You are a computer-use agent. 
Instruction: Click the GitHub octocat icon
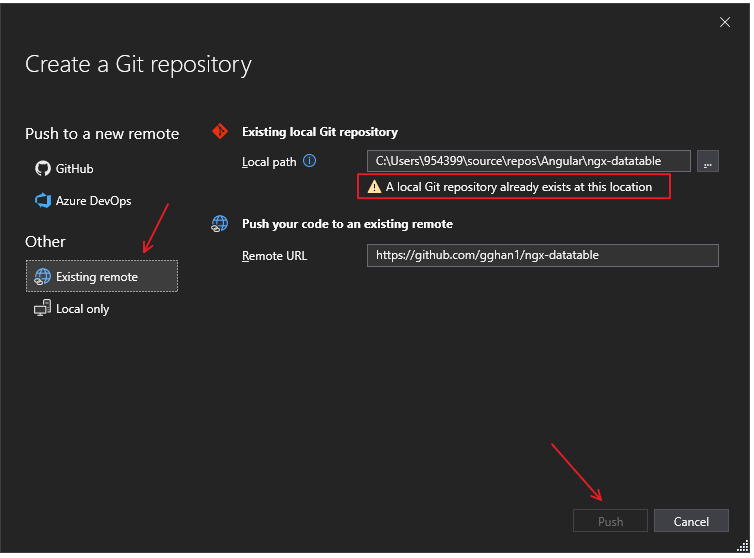pos(43,169)
